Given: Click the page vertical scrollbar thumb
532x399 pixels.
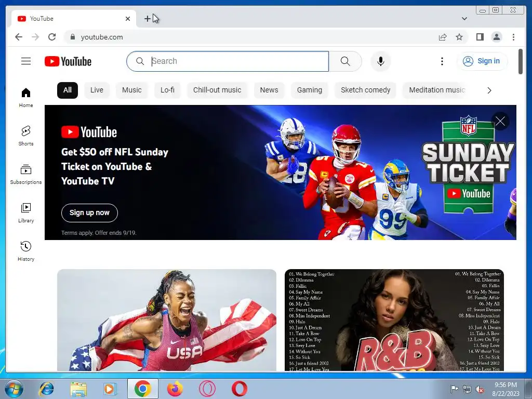Looking at the screenshot, I should [521, 61].
